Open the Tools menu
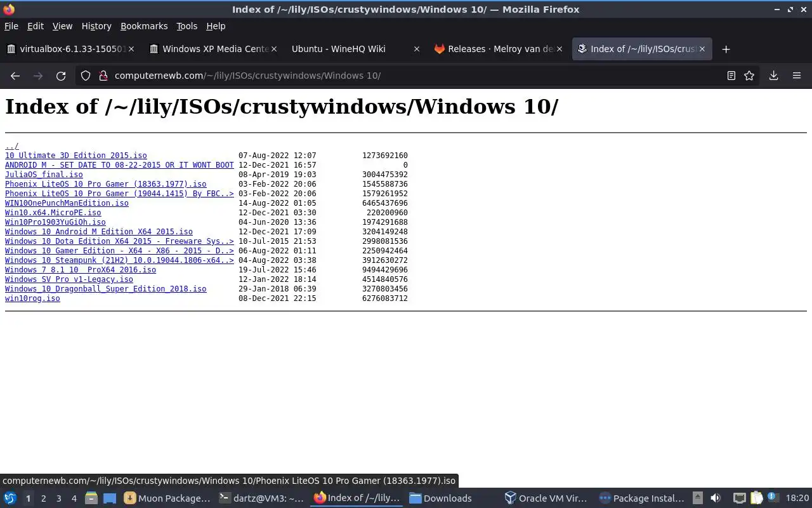 pyautogui.click(x=187, y=26)
